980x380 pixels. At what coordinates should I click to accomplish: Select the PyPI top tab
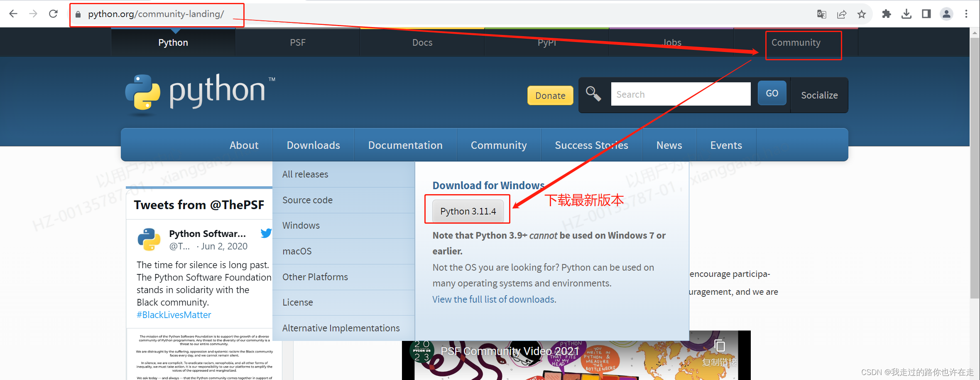point(547,42)
